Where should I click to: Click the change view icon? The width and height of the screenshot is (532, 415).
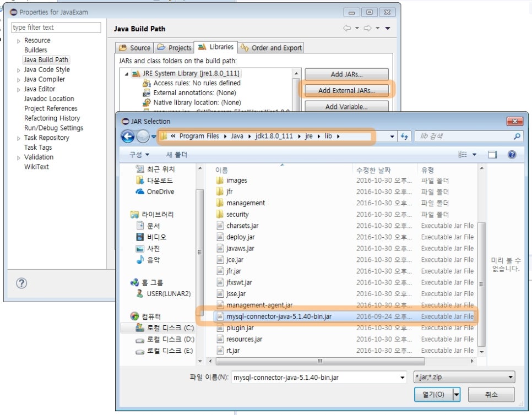[463, 155]
